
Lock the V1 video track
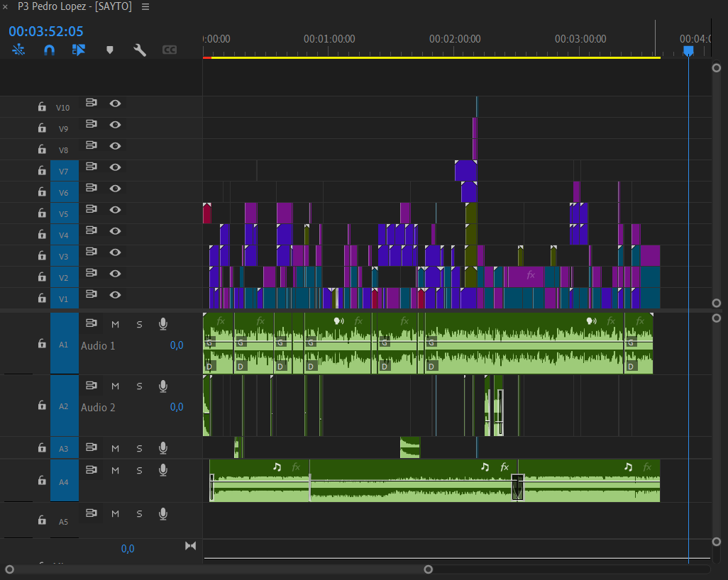click(x=42, y=298)
